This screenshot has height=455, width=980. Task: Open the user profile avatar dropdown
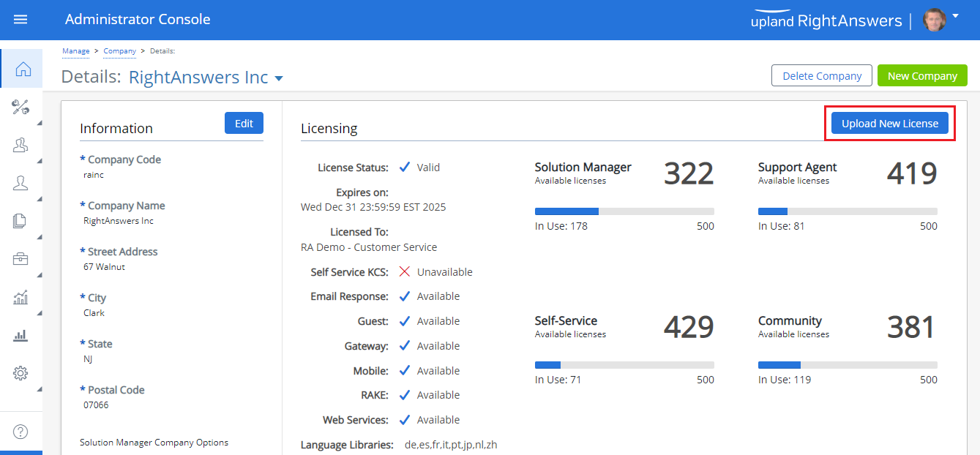tap(941, 20)
